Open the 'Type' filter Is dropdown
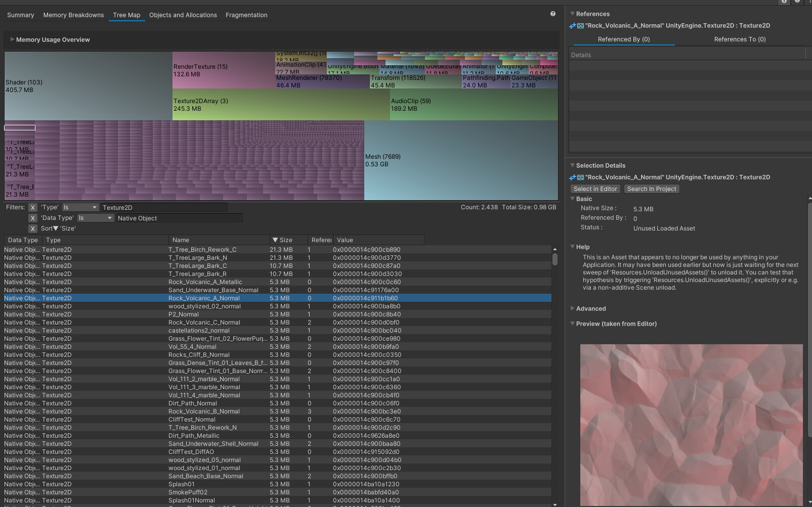812x507 pixels. tap(80, 208)
